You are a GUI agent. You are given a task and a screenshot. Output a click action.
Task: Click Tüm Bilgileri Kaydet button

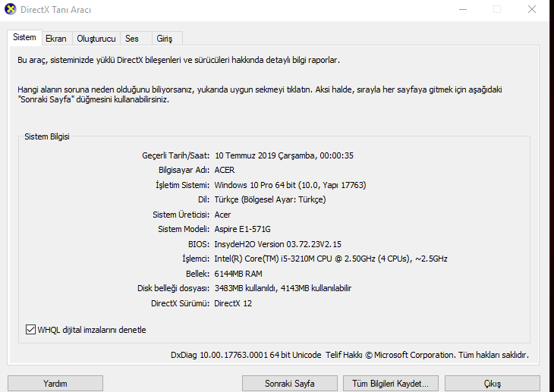pos(391,384)
